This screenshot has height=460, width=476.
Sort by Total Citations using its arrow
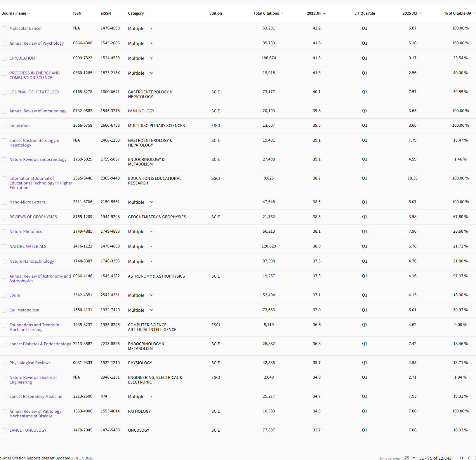click(x=282, y=13)
